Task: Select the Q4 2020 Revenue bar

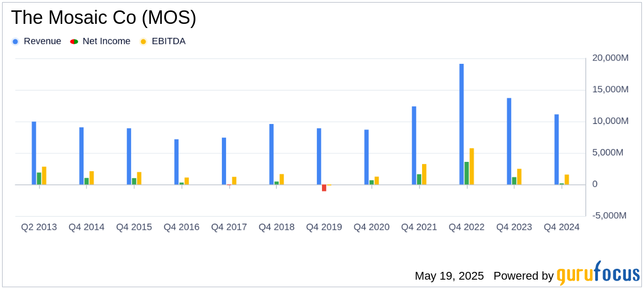Action: [x=367, y=157]
